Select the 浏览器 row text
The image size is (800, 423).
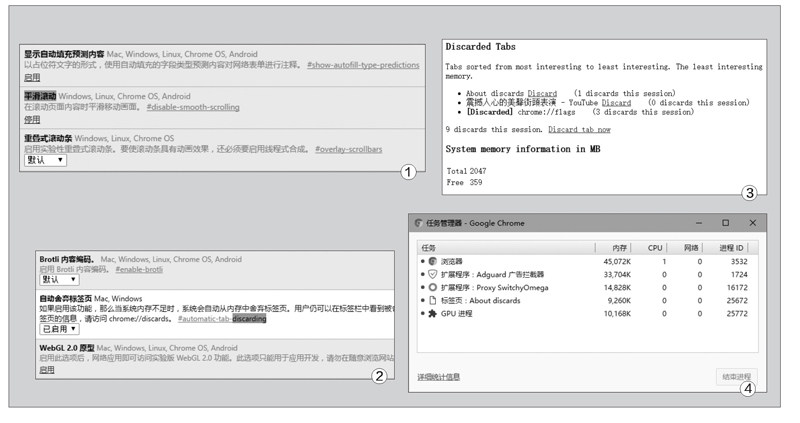(452, 262)
